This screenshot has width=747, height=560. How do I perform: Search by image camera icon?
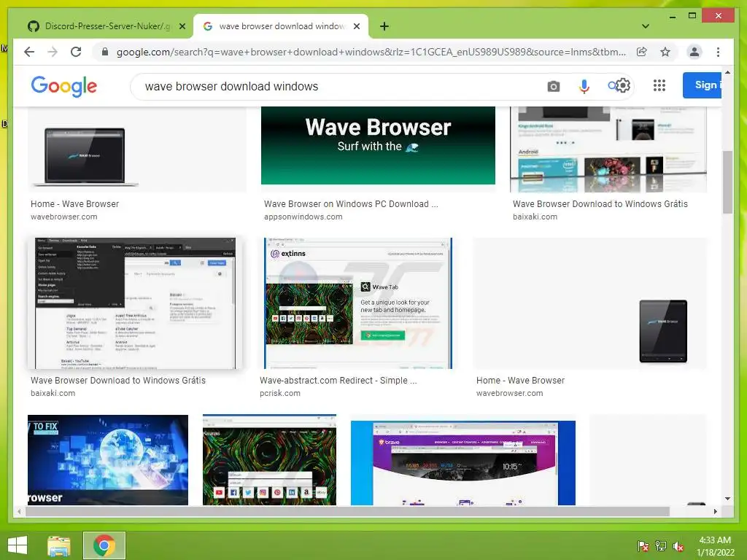coord(553,86)
